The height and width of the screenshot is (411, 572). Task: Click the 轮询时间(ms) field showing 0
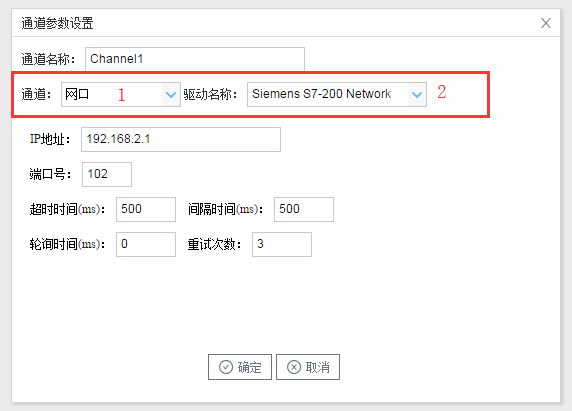146,244
